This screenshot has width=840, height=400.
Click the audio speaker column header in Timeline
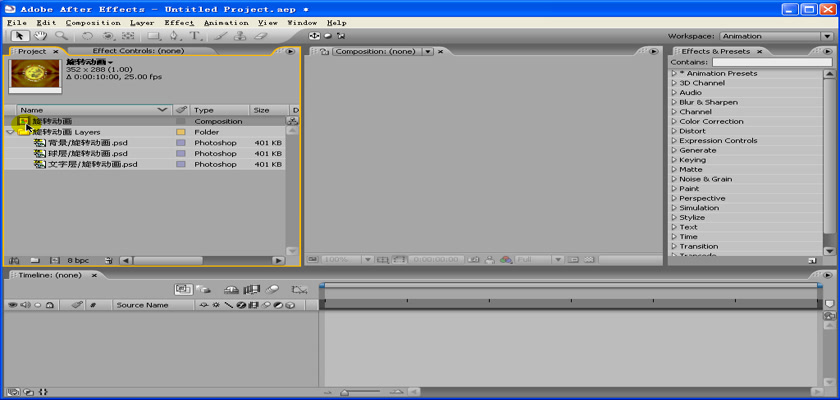25,305
